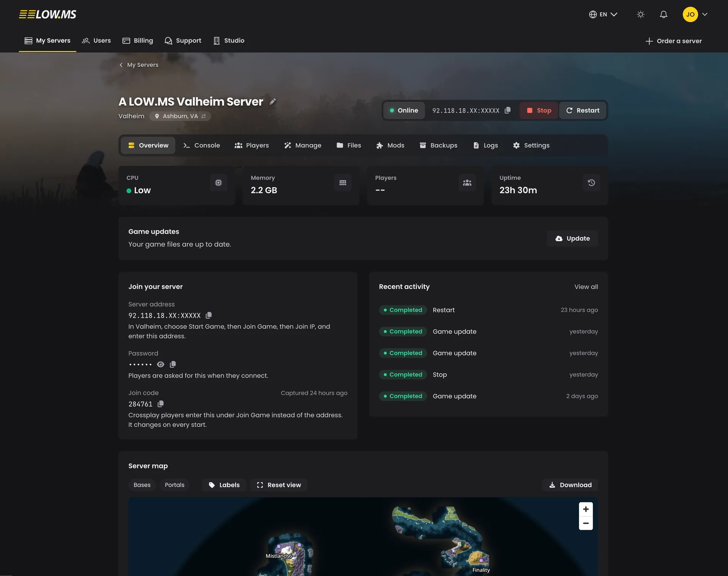Open the Files tab
Image resolution: width=728 pixels, height=576 pixels.
pyautogui.click(x=348, y=145)
